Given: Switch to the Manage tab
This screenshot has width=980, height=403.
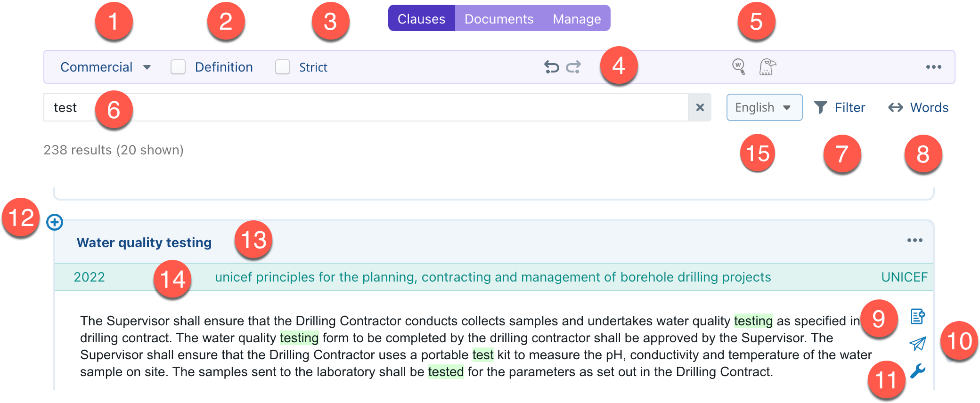Looking at the screenshot, I should click(577, 19).
